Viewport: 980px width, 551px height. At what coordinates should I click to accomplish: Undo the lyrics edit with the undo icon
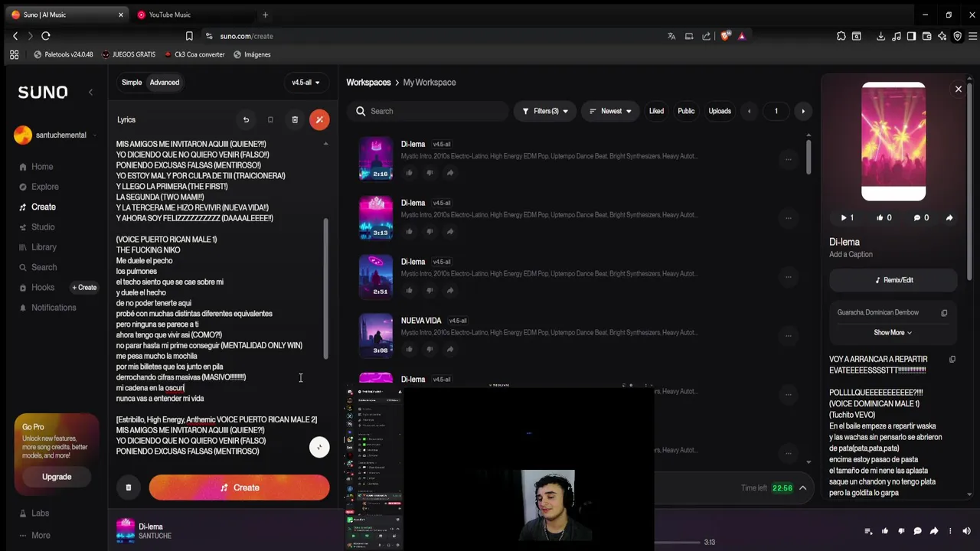246,119
